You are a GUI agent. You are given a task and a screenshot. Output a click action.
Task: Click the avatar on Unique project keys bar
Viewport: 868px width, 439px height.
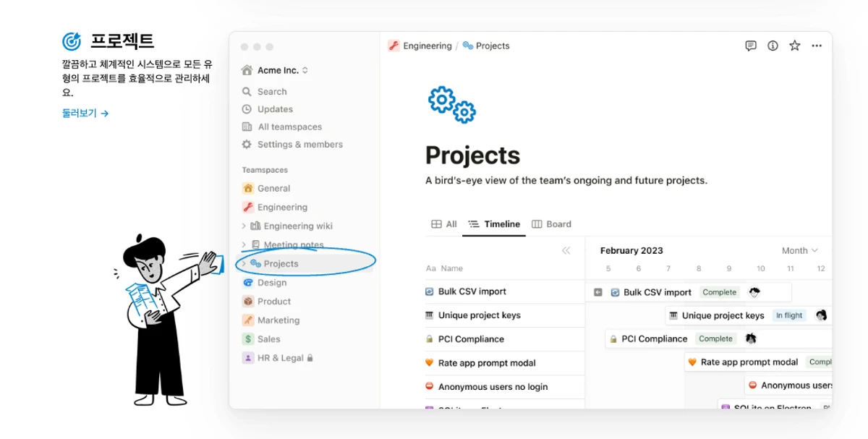pyautogui.click(x=821, y=315)
